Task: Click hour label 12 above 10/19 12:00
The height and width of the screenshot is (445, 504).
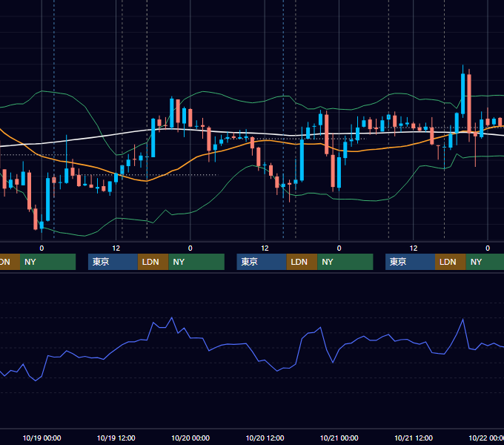Action: point(116,248)
